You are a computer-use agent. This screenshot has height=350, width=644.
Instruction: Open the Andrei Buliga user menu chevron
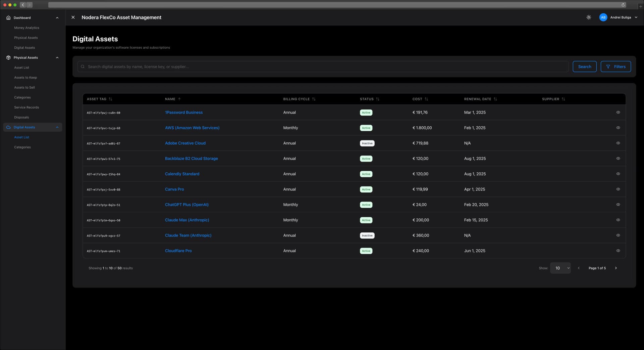[x=636, y=17]
